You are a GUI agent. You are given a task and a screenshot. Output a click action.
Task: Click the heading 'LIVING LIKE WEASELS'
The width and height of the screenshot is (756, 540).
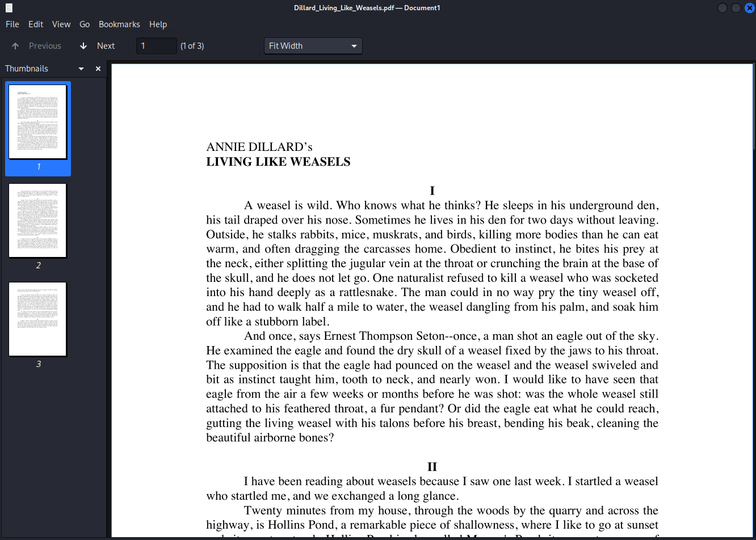pyautogui.click(x=278, y=162)
